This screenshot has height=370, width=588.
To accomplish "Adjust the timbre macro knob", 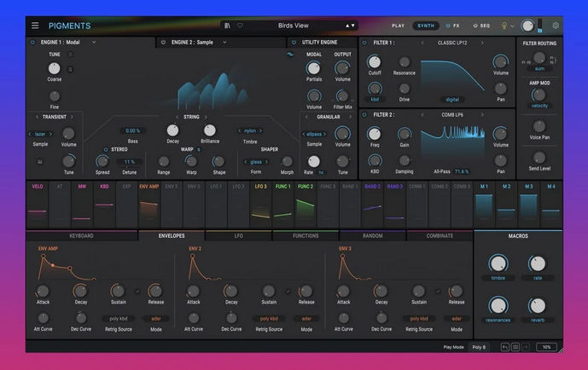I will pyautogui.click(x=498, y=263).
